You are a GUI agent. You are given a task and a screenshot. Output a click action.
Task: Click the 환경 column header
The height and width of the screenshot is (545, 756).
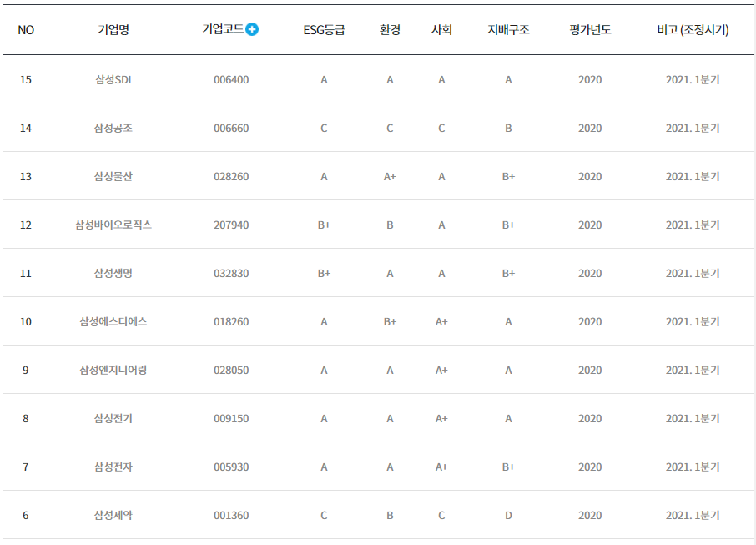[390, 30]
